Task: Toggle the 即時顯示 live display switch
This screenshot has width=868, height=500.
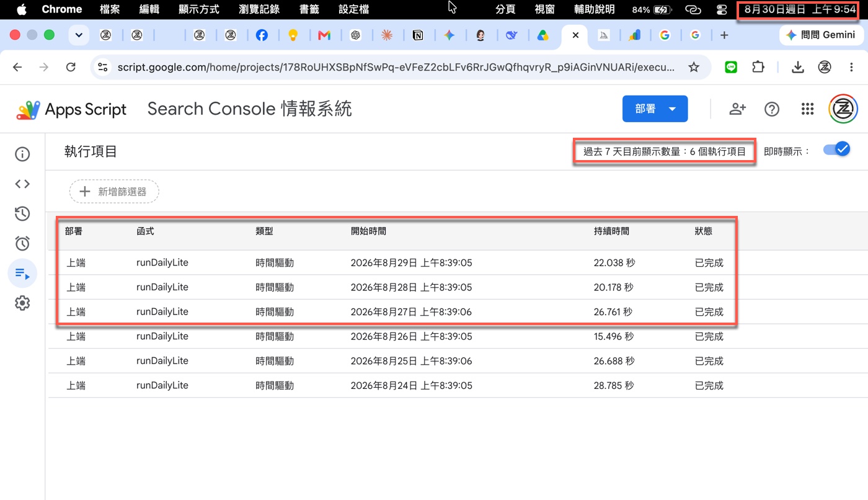Action: click(x=836, y=150)
